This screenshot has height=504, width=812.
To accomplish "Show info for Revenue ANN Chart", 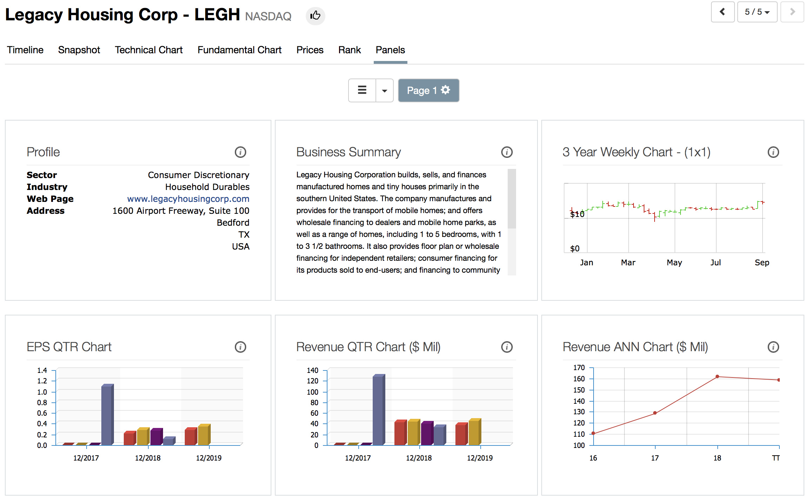I will click(x=773, y=347).
